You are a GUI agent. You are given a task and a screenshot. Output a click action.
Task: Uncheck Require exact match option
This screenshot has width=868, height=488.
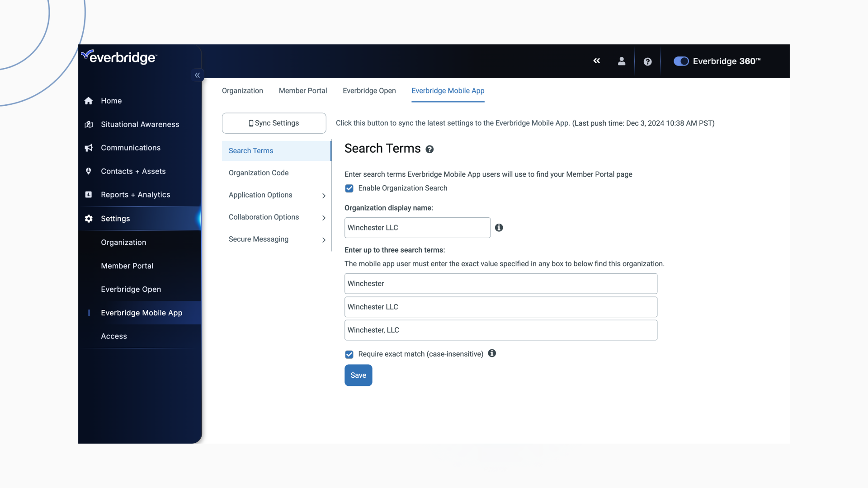349,354
